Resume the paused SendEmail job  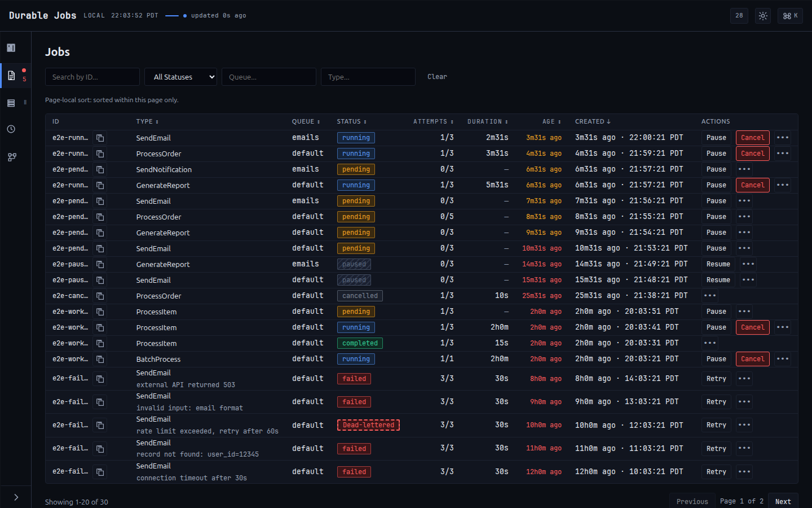(718, 280)
